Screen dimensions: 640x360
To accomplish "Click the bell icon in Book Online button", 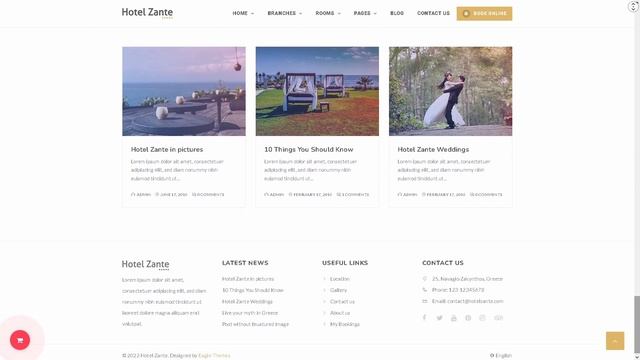I will (466, 13).
